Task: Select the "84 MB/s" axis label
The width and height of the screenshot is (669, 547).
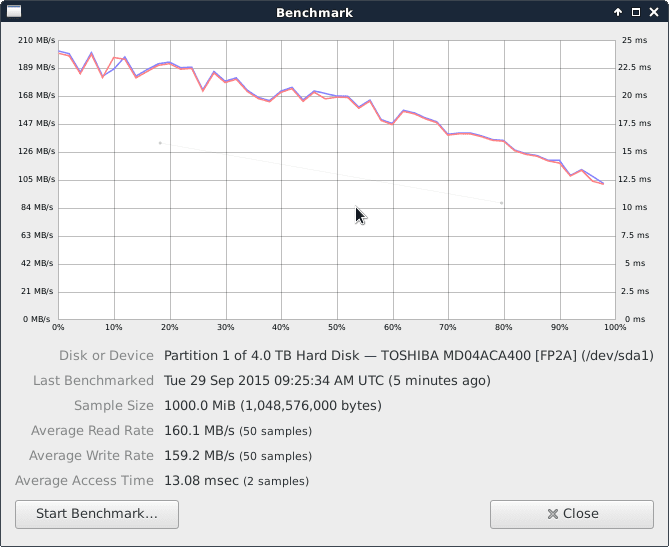Action: click(x=37, y=207)
